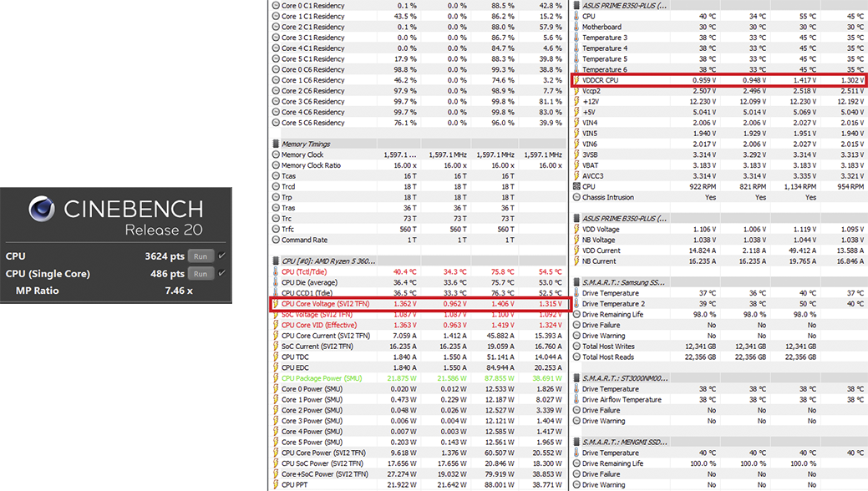868x491 pixels.
Task: Select the Temperature 6 sensor row
Action: point(719,69)
